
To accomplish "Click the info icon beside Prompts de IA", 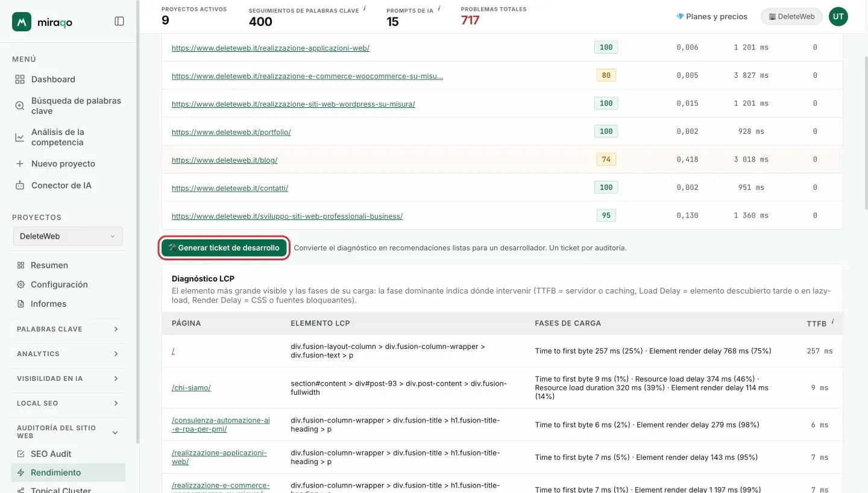I will coord(439,8).
